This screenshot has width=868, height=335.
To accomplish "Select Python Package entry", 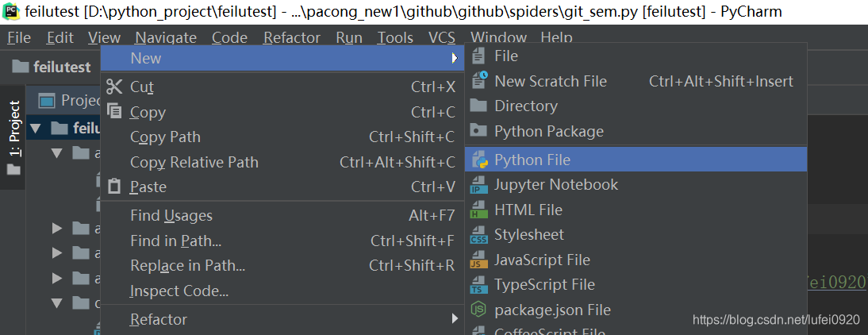I will pos(636,131).
